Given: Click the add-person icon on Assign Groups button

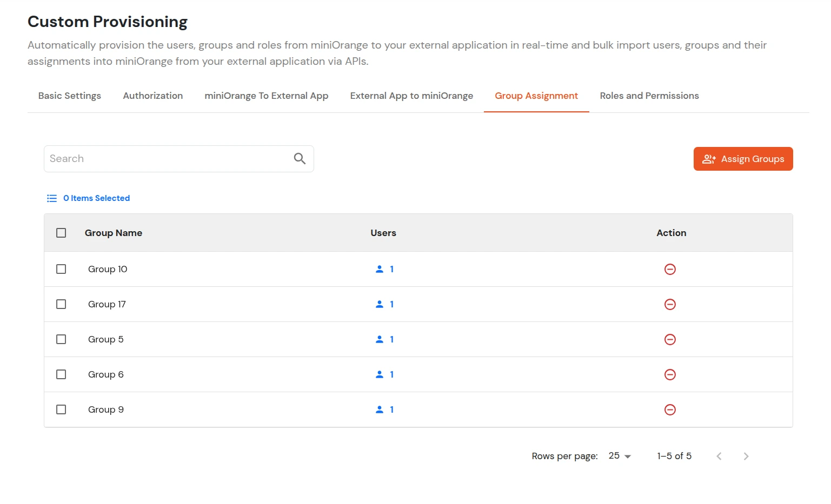Looking at the screenshot, I should coord(709,159).
